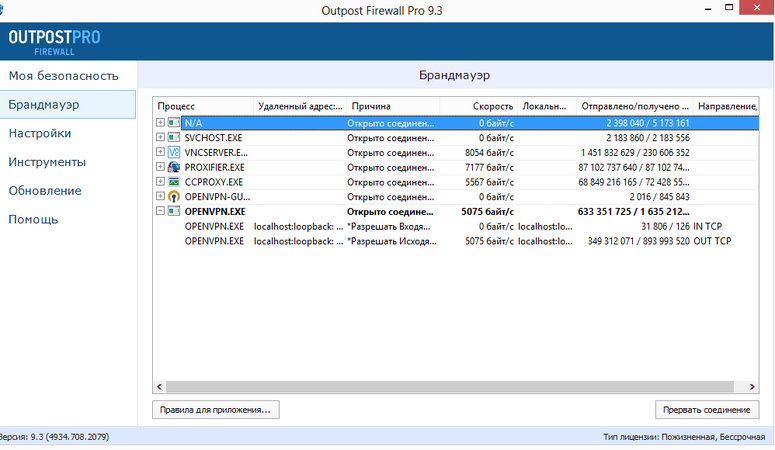Image resolution: width=775 pixels, height=450 pixels.
Task: Expand the CCPROXY.EXE connections node
Action: pos(160,182)
